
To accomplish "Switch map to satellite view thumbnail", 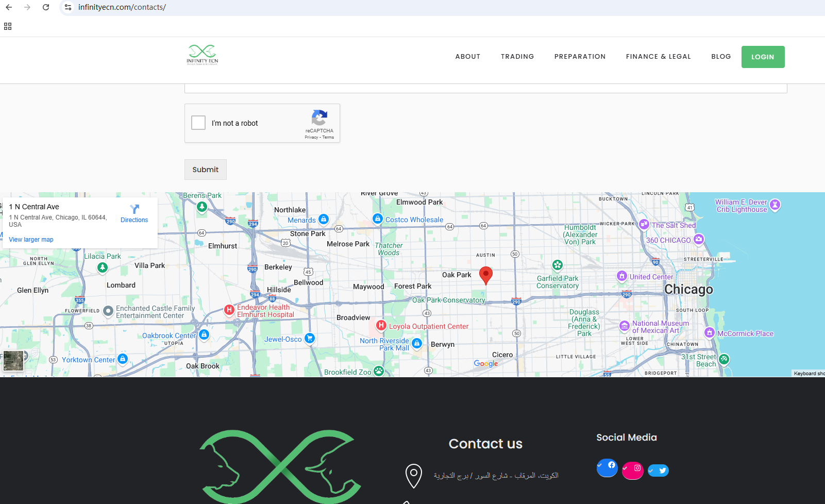I will 13,360.
